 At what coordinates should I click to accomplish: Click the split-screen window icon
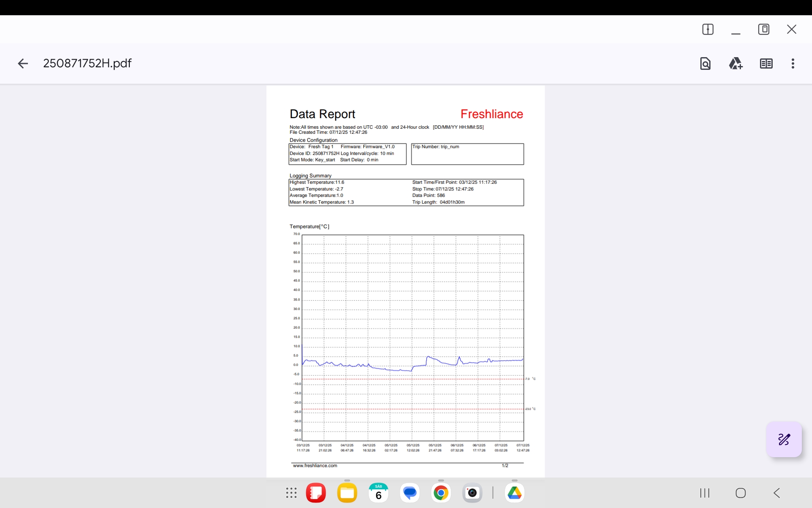[708, 29]
